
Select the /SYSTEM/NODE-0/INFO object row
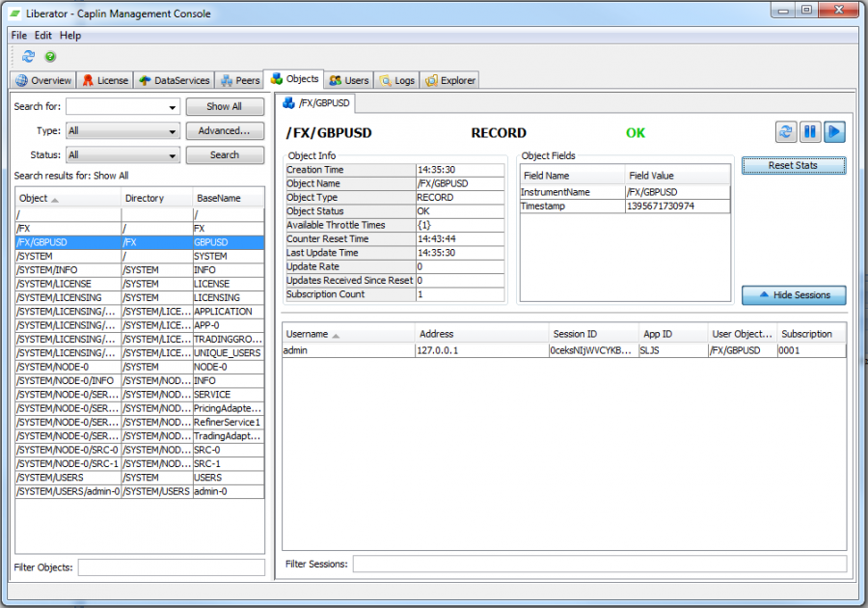coord(140,380)
